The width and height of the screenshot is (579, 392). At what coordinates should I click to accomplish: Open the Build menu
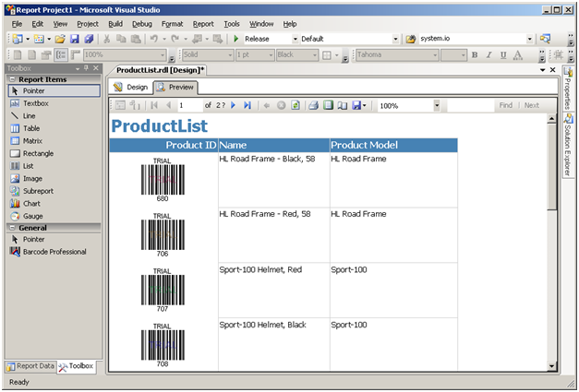click(x=115, y=24)
